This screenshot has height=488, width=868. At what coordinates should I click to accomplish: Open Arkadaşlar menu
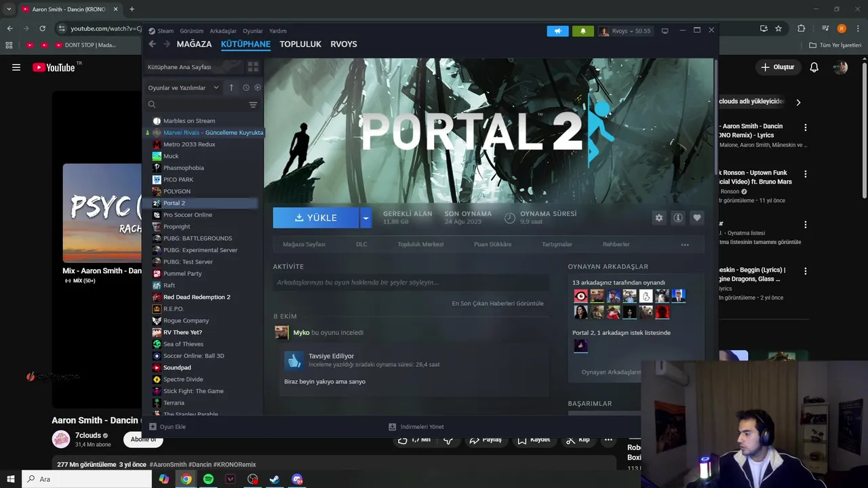click(x=223, y=30)
